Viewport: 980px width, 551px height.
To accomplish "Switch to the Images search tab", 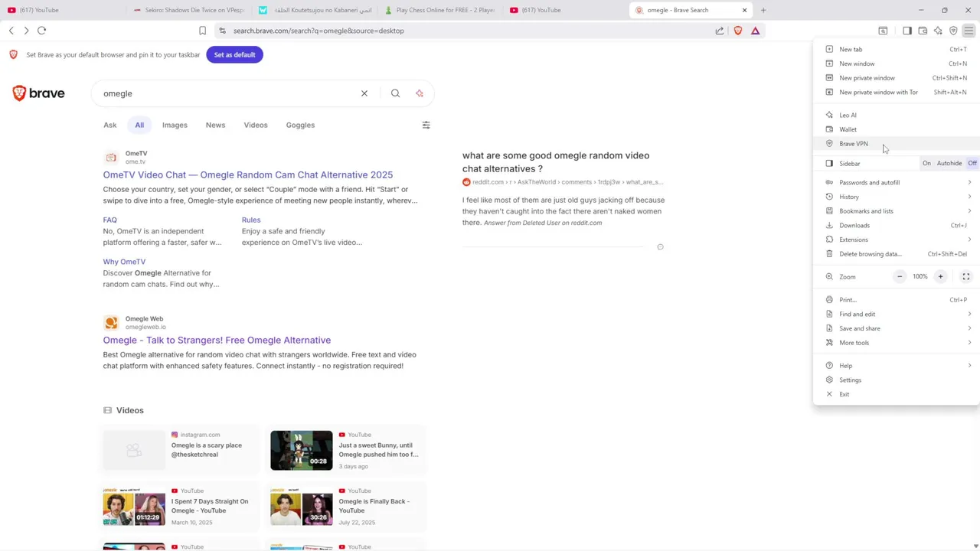I will 175,125.
